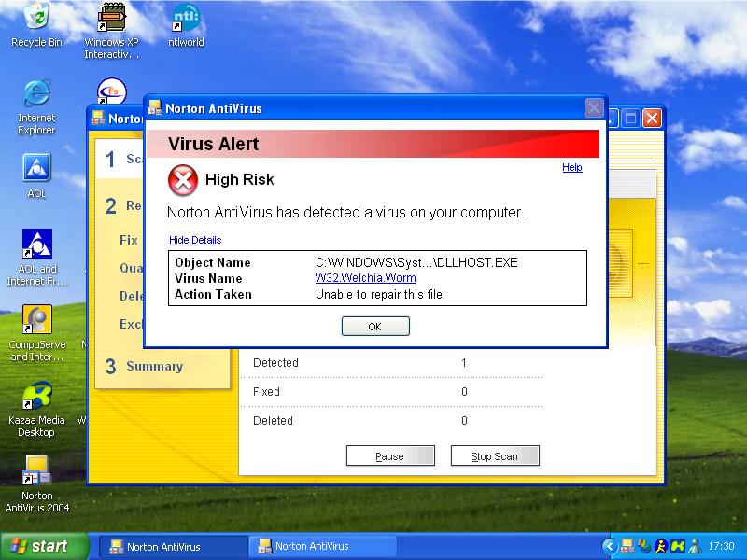This screenshot has width=747, height=560.
Task: Open the W32.Welchia.Worm virus name link
Action: coord(365,278)
